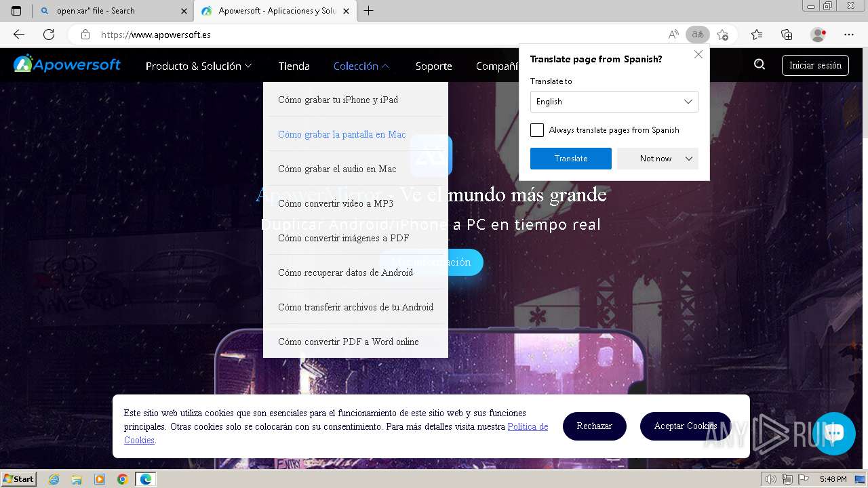Image resolution: width=868 pixels, height=488 pixels.
Task: Open a new tab with the plus icon
Action: tap(369, 11)
